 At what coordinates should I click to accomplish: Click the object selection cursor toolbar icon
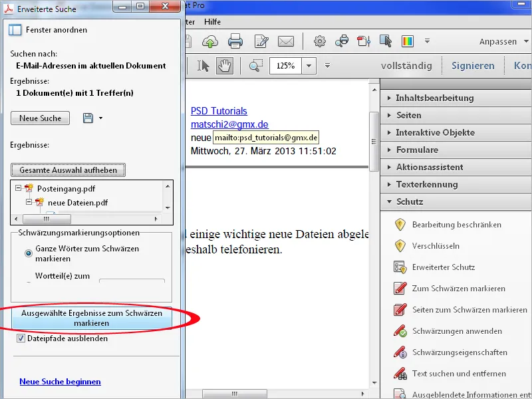pos(386,41)
